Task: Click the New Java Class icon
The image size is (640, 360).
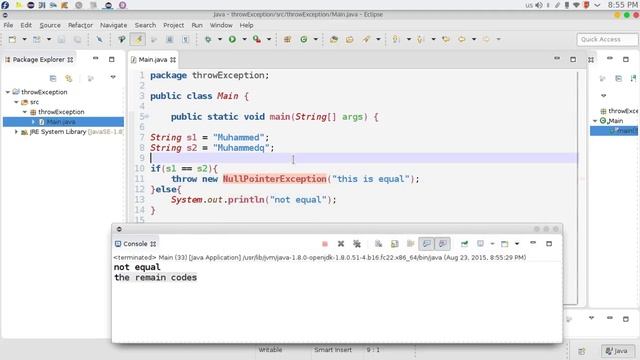Action: coord(304,40)
